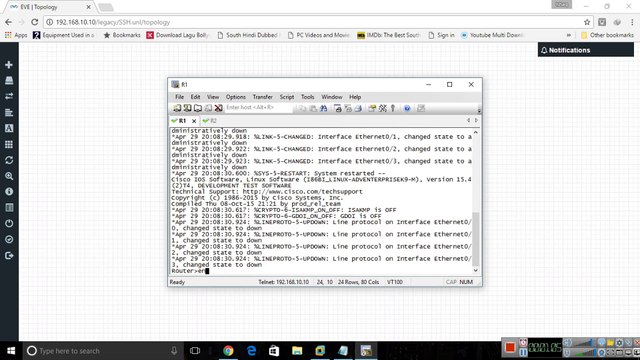Open the File menu in SecureCRT
Viewport: 640px width, 360px height.
[179, 97]
